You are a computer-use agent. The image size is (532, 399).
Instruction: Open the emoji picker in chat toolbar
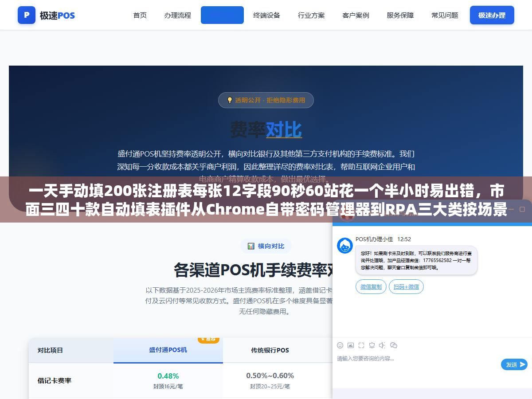pos(340,345)
